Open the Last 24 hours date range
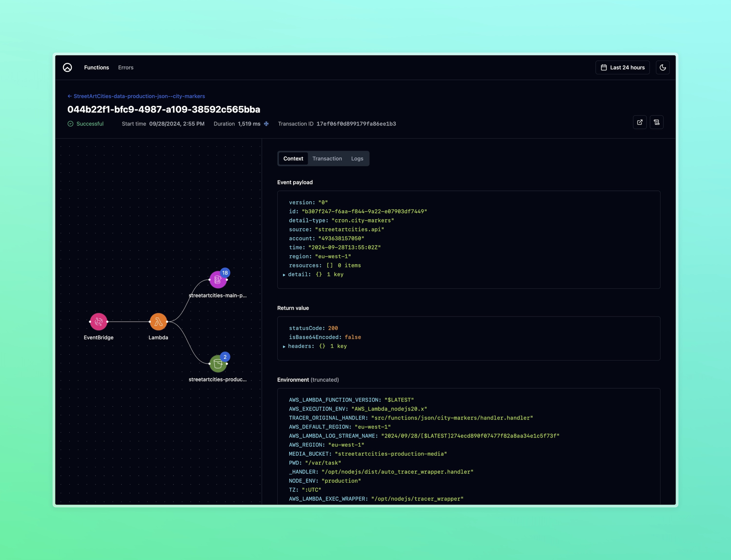 [622, 67]
